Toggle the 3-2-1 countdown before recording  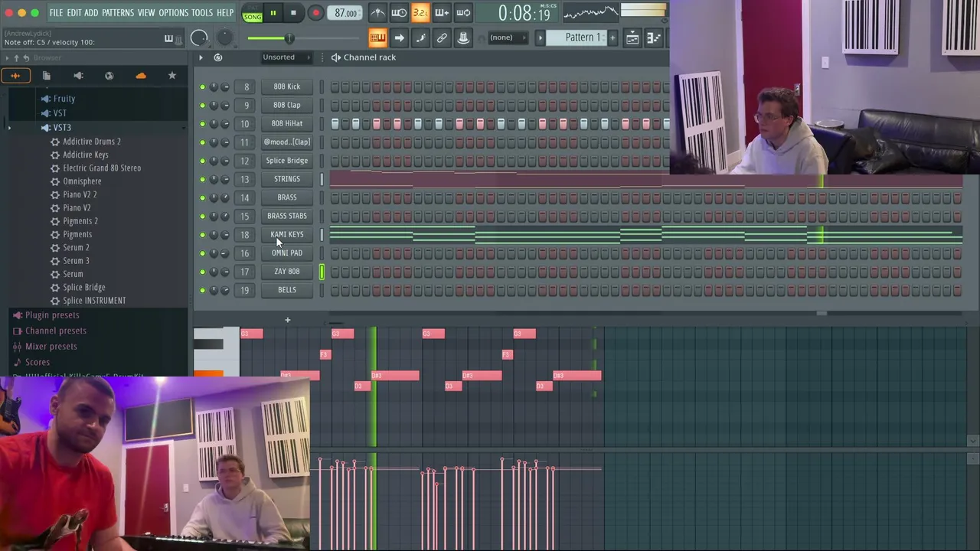[x=420, y=13]
